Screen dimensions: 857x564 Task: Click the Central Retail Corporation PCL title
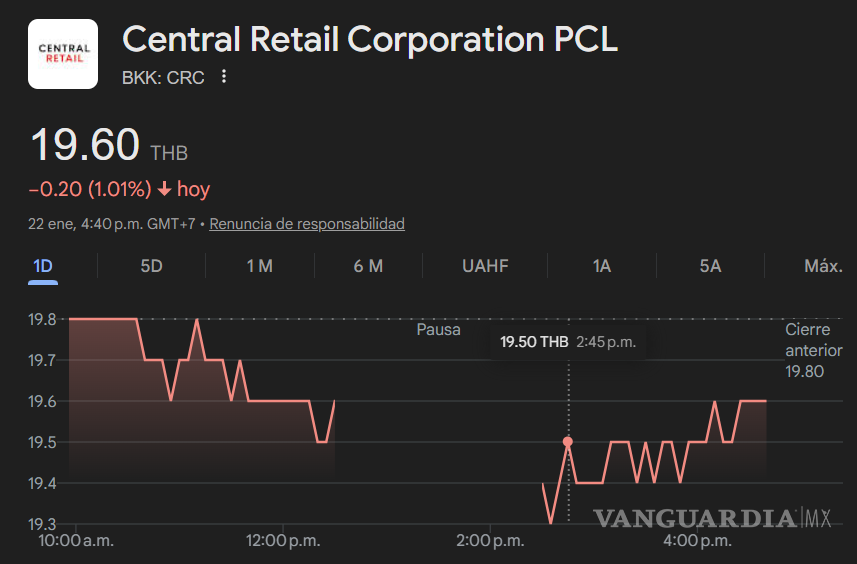tap(369, 40)
